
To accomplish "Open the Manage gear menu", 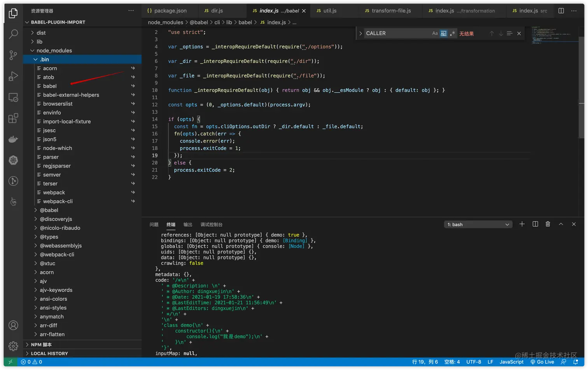I will tap(13, 346).
